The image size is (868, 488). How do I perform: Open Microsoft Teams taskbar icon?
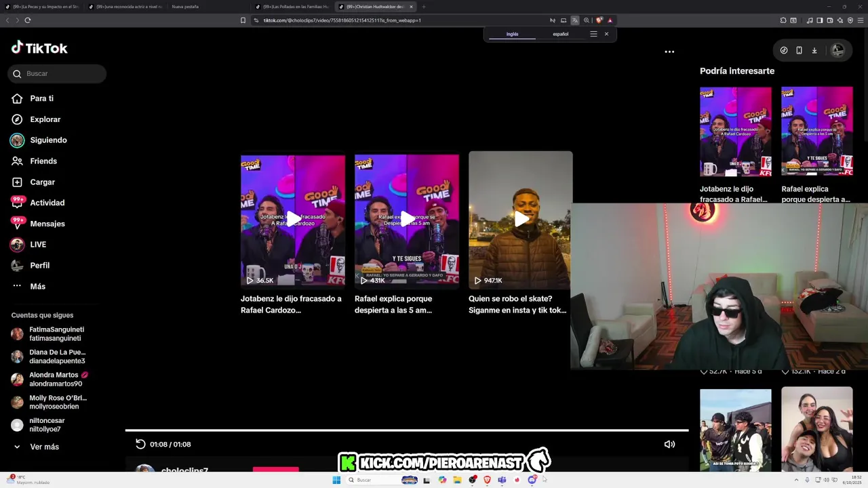tap(502, 480)
